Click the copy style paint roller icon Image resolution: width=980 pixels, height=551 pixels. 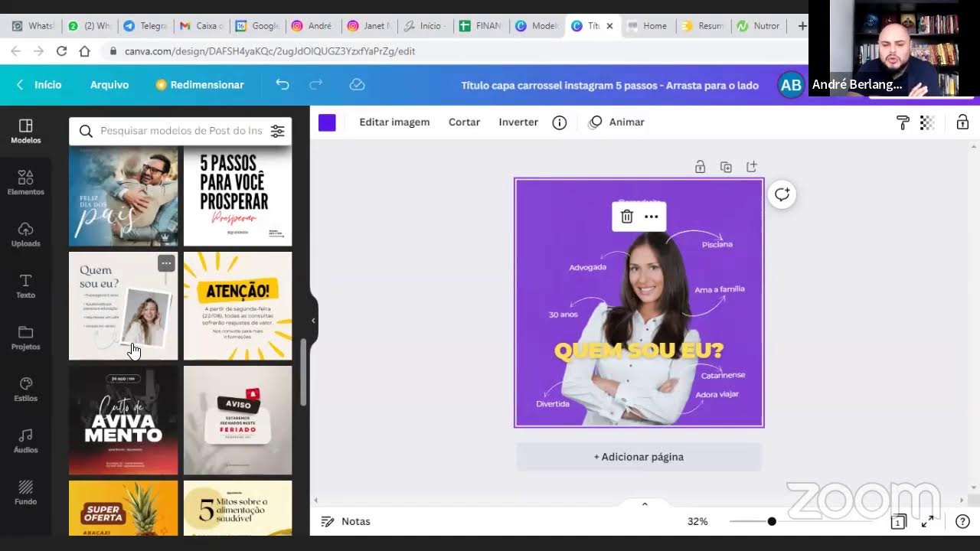[903, 122]
